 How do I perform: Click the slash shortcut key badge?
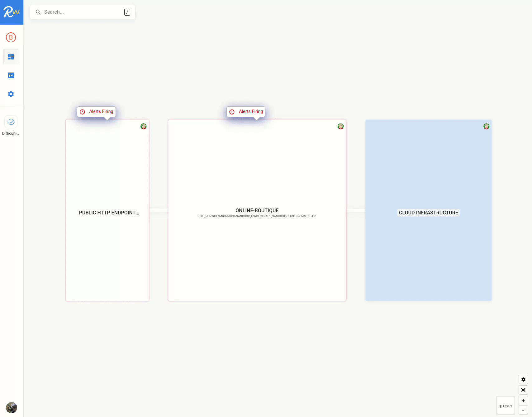tap(127, 12)
